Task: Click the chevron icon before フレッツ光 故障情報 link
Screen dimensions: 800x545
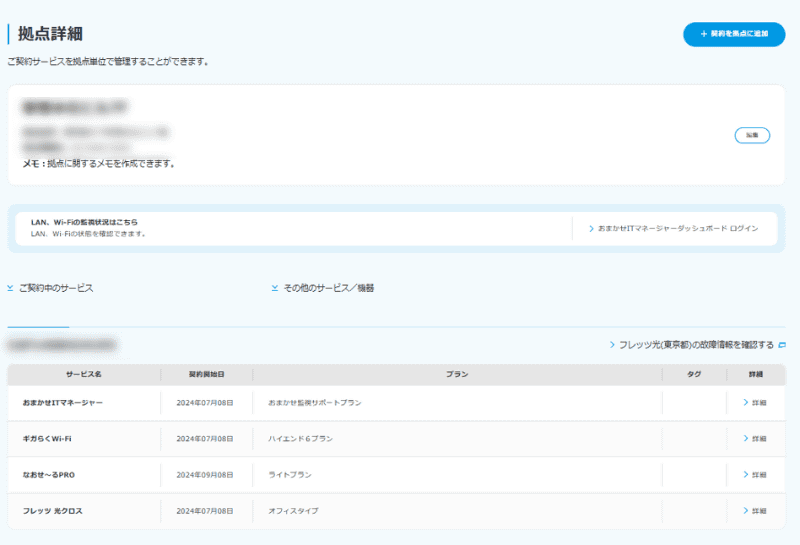Action: pos(612,345)
